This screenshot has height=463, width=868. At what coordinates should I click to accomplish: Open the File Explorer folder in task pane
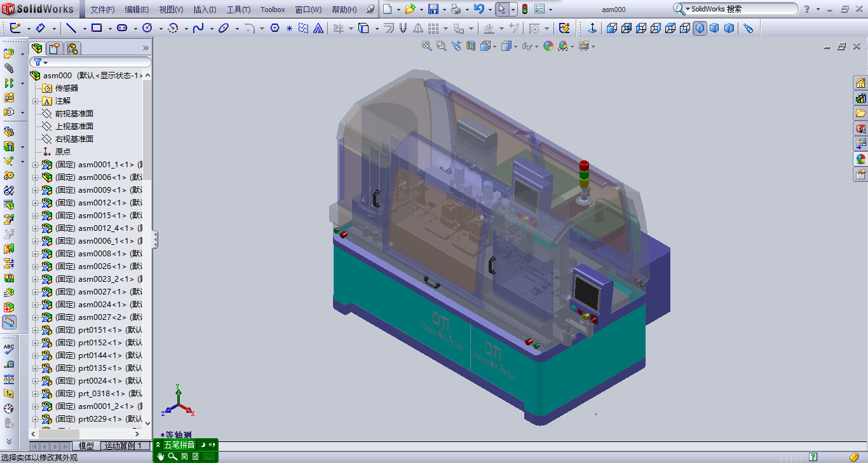point(860,113)
